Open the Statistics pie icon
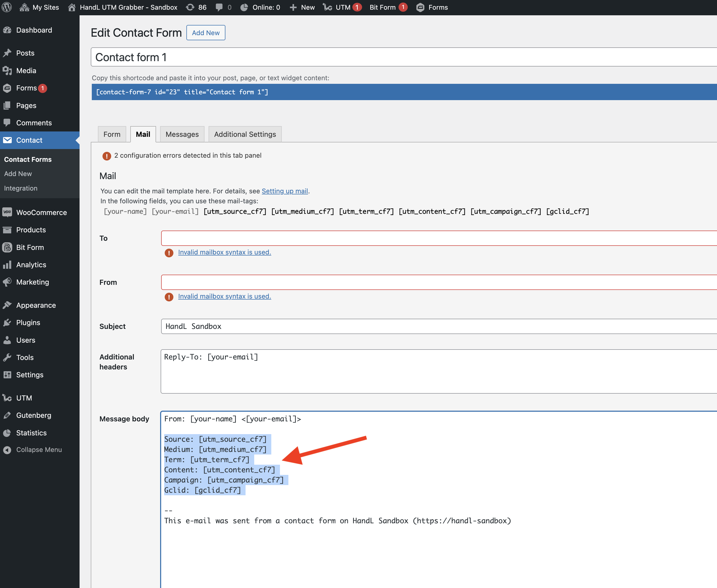The image size is (717, 588). coord(7,433)
